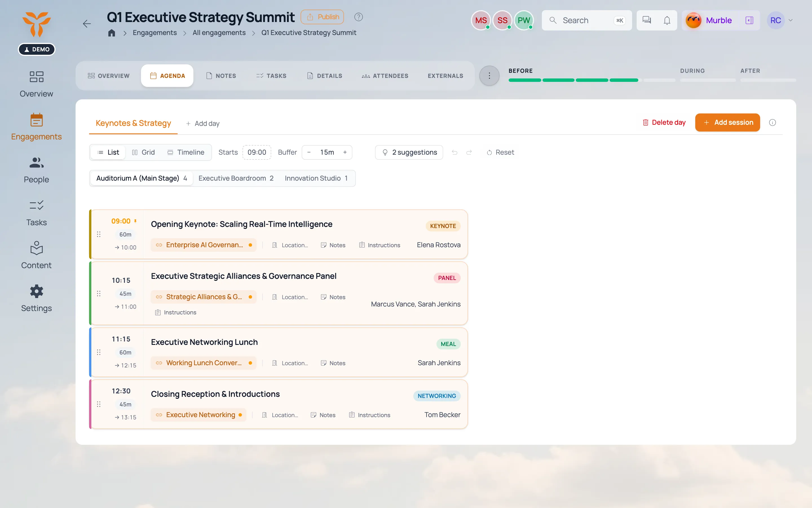Image resolution: width=812 pixels, height=508 pixels.
Task: Switch agenda to List view
Action: click(x=108, y=152)
